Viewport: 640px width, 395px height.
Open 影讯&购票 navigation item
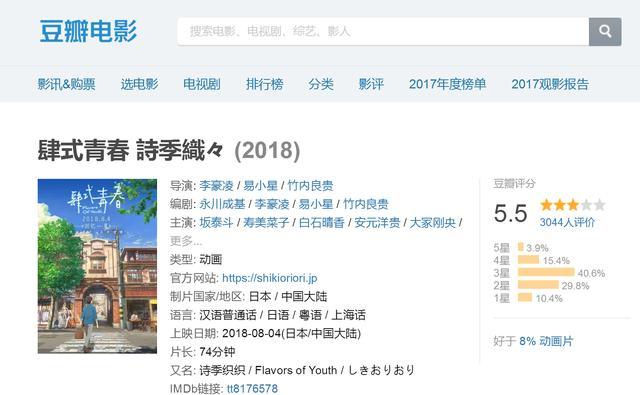click(x=67, y=84)
